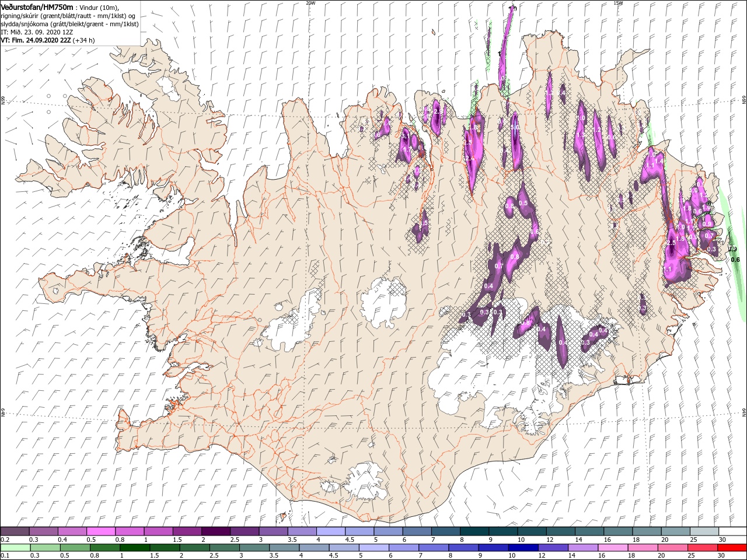
Task: Pick the darkest green 1–1.5 swatch, bottom legend row
Action: coord(134,548)
